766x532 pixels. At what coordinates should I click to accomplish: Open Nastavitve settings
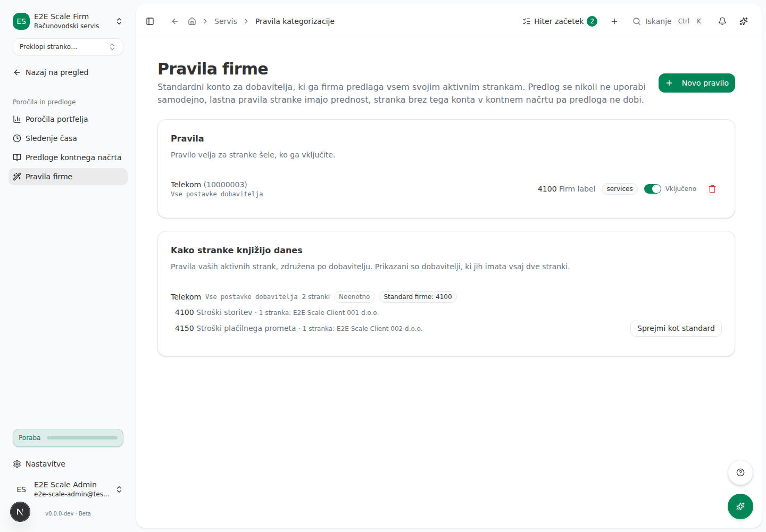[68, 464]
